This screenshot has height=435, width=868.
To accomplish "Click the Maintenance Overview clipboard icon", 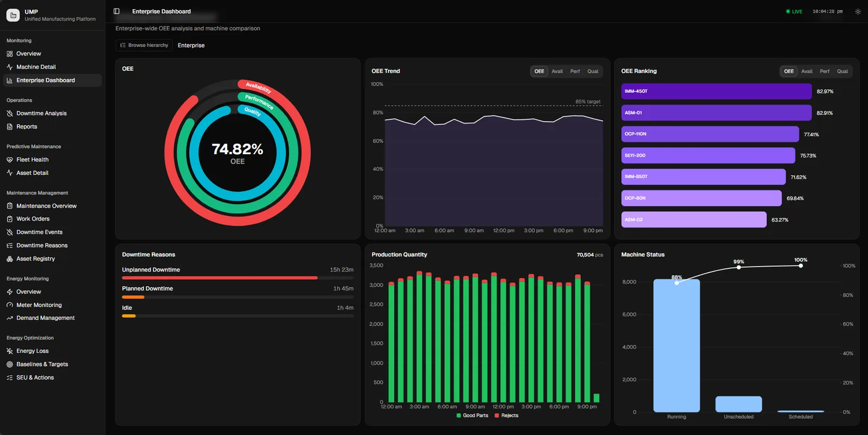I will [x=10, y=206].
